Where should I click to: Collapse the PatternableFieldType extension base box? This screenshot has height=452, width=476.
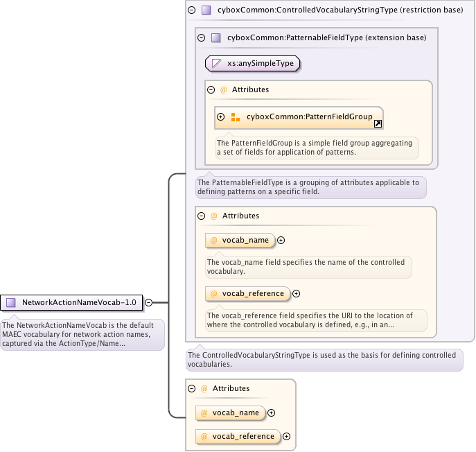[202, 38]
